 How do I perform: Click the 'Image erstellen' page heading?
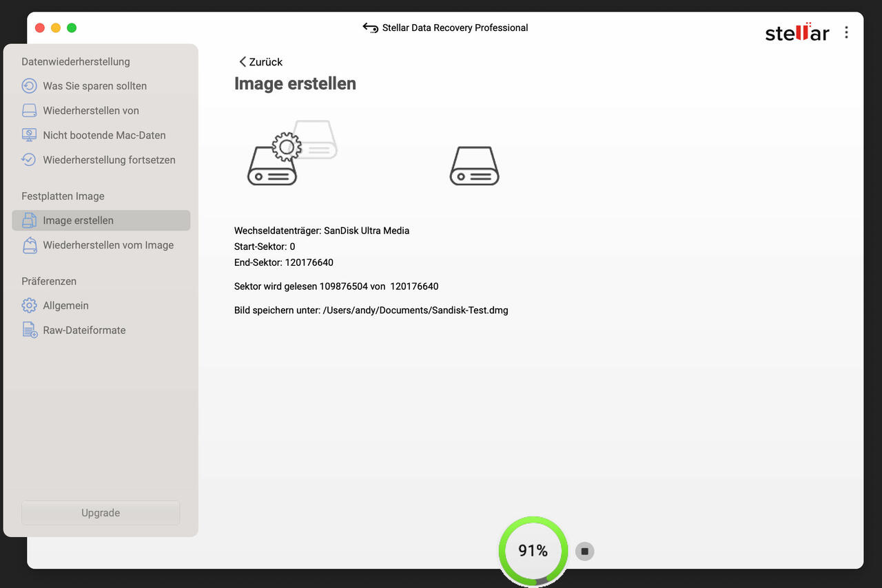(295, 84)
